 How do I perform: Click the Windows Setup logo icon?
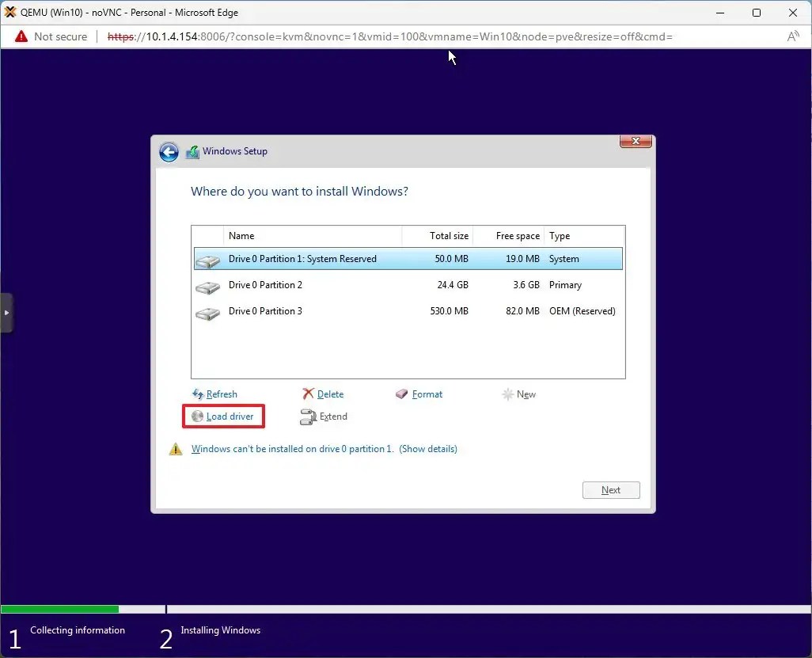coord(192,151)
